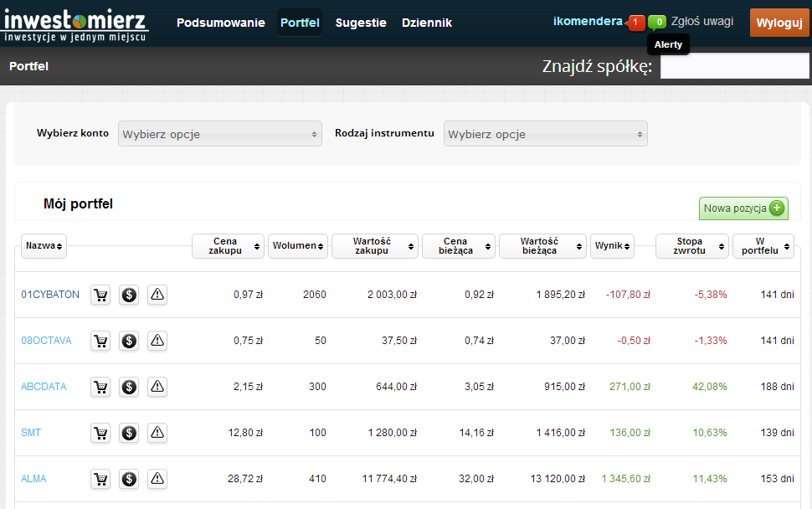This screenshot has height=509, width=812.
Task: Sort by Wartość bieżąca column
Action: coord(542,246)
